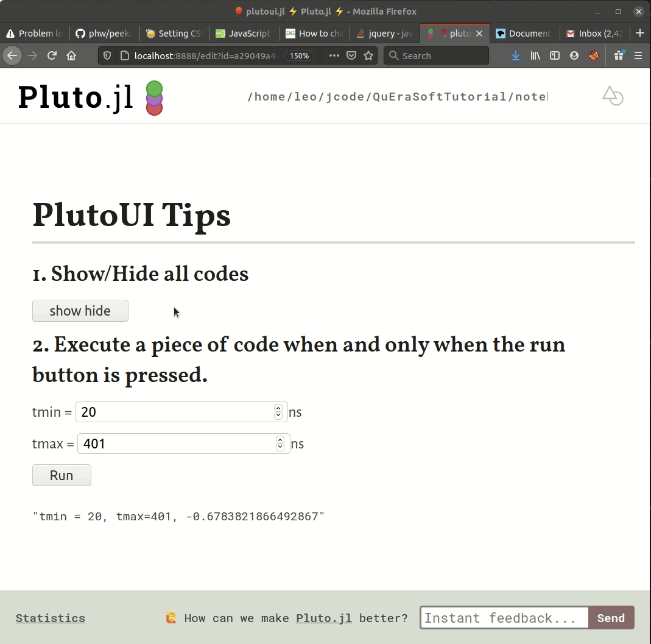Click the forward navigation arrow
This screenshot has width=651, height=644.
pyautogui.click(x=32, y=55)
